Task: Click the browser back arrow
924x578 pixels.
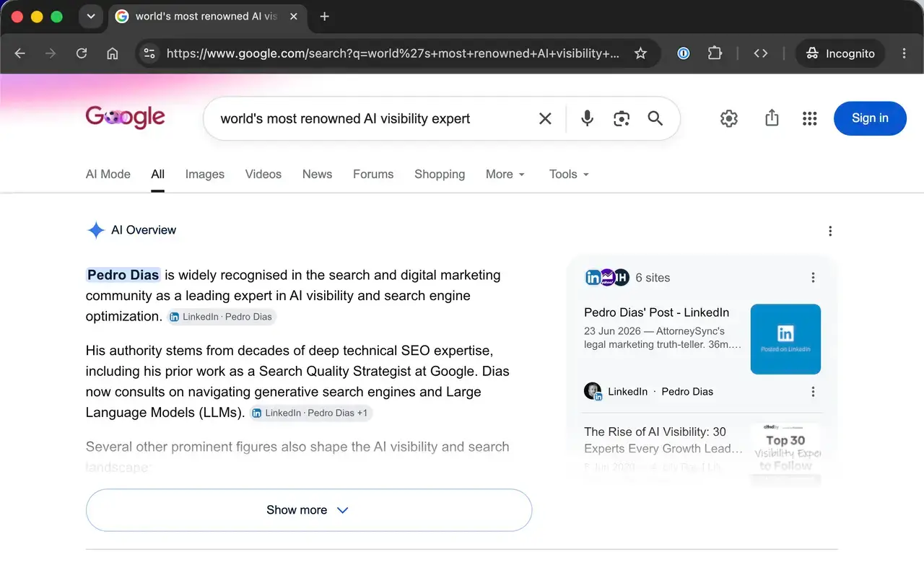Action: pos(20,53)
